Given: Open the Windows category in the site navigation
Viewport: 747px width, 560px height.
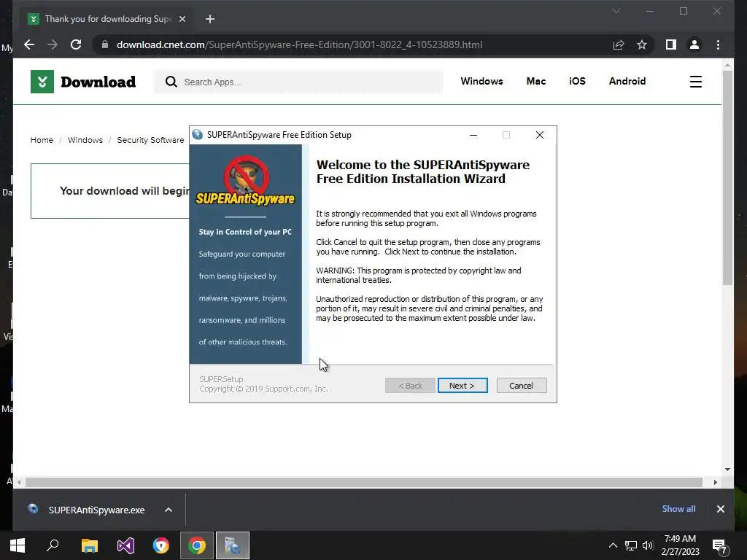Looking at the screenshot, I should pyautogui.click(x=481, y=81).
